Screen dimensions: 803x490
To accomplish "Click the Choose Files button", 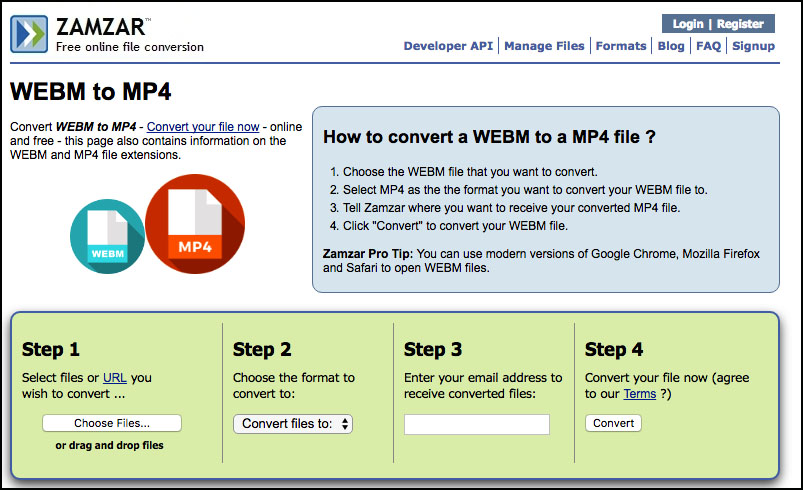I will coord(112,423).
